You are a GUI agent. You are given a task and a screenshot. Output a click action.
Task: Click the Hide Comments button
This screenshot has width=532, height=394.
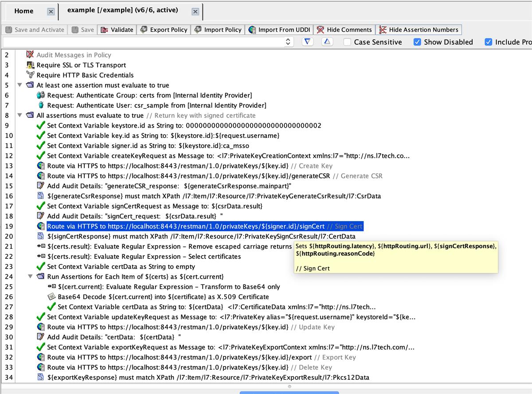point(344,30)
